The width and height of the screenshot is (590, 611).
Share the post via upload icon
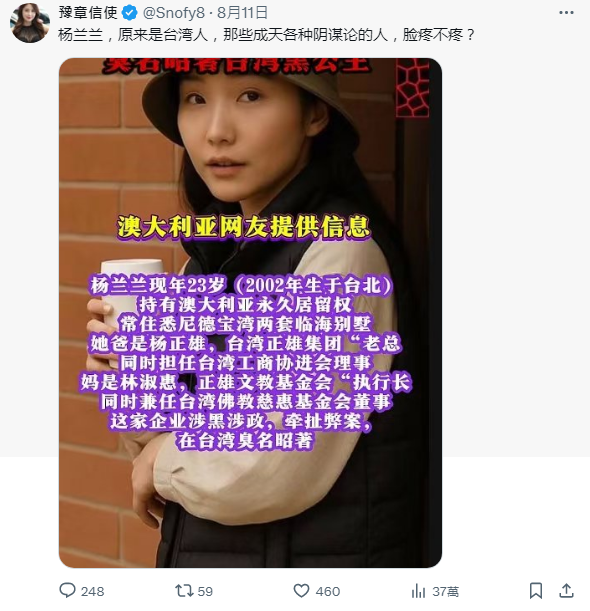(x=567, y=590)
